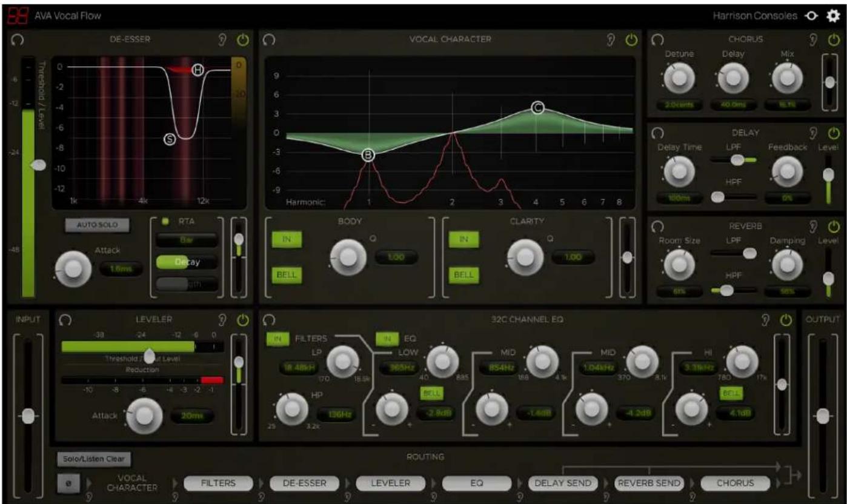Viewport: 847px width, 504px height.
Task: Toggle the EQ IN button
Action: 387,339
